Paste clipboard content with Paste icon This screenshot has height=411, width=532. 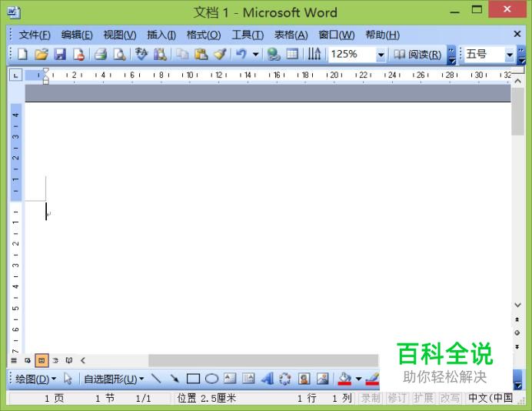tap(201, 55)
